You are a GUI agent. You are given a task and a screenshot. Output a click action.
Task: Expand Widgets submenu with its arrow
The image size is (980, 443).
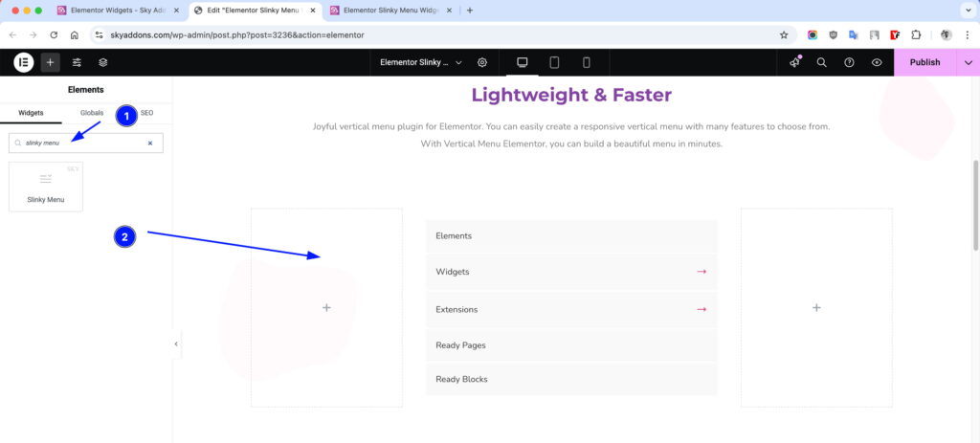click(702, 272)
